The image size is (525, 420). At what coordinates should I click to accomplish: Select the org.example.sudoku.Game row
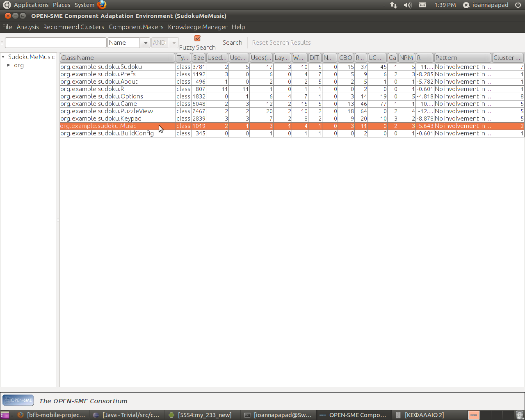tap(292, 104)
